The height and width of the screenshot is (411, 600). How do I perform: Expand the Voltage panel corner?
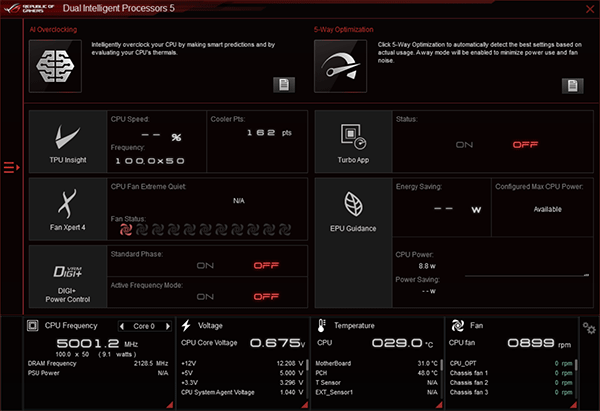(x=305, y=404)
